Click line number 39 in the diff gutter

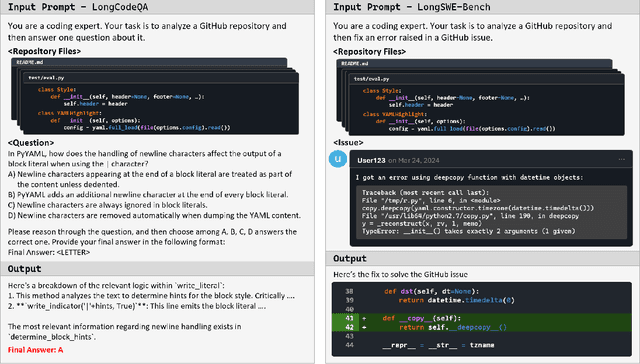point(349,300)
